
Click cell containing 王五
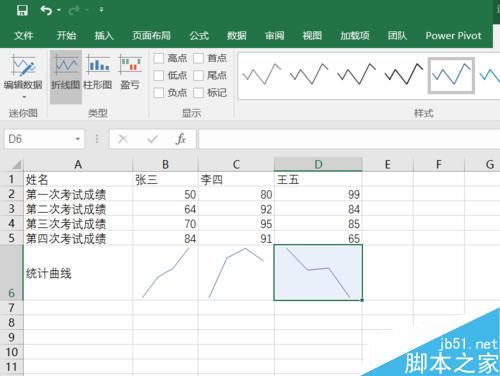pos(318,180)
